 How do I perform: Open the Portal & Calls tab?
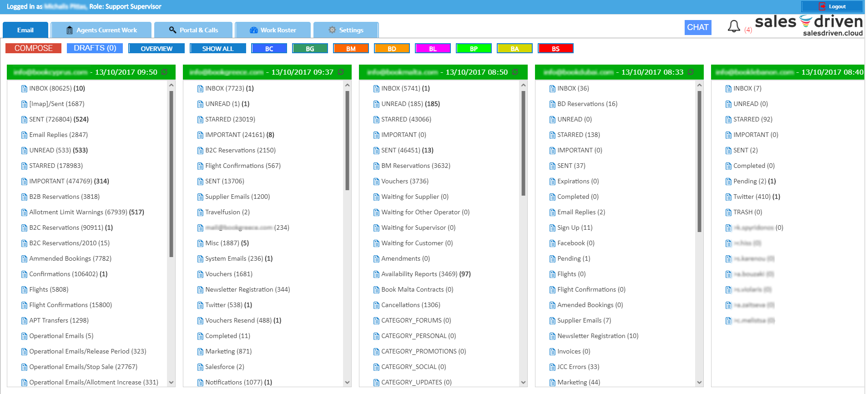193,30
